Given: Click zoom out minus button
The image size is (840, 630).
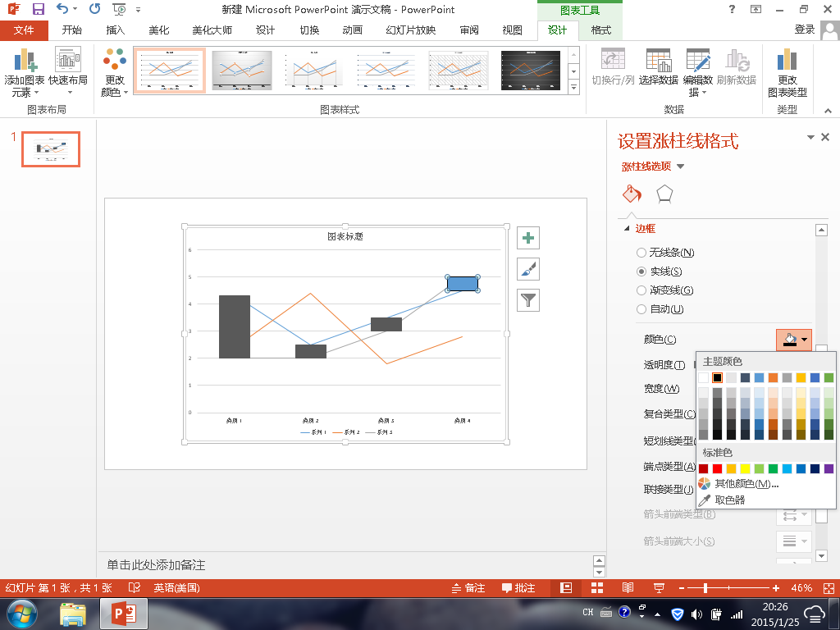Looking at the screenshot, I should pyautogui.click(x=682, y=588).
